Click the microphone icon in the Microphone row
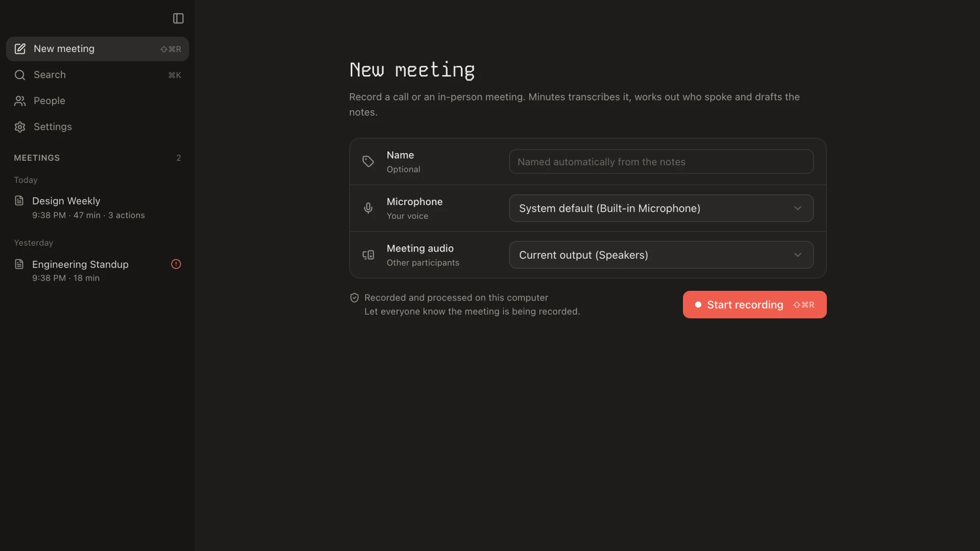 coord(368,208)
